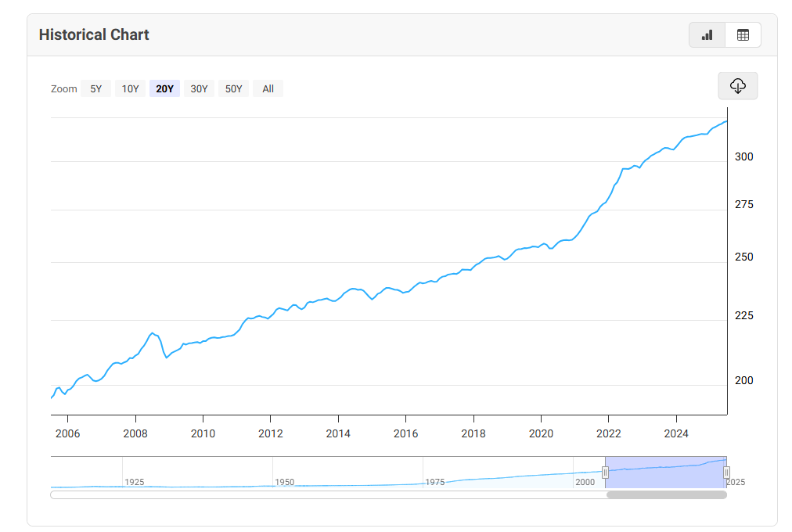Click the 2022 x-axis label
Screen dimensions: 792x532
tap(609, 433)
